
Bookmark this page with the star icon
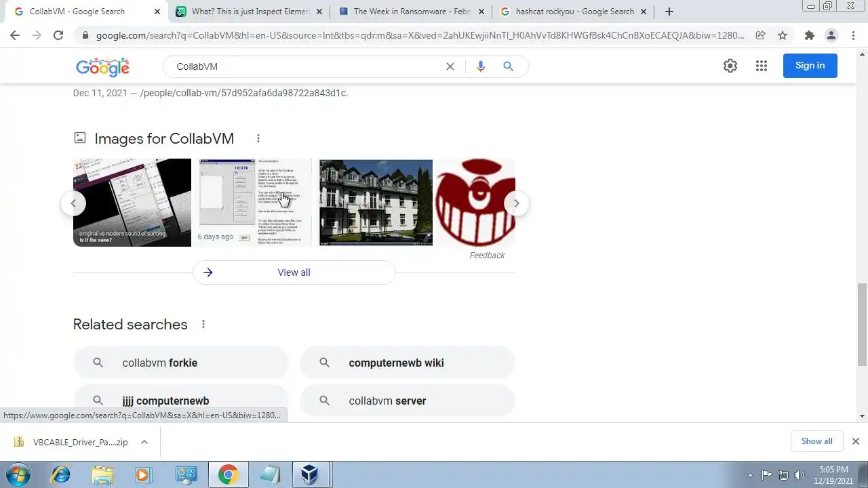coord(783,35)
